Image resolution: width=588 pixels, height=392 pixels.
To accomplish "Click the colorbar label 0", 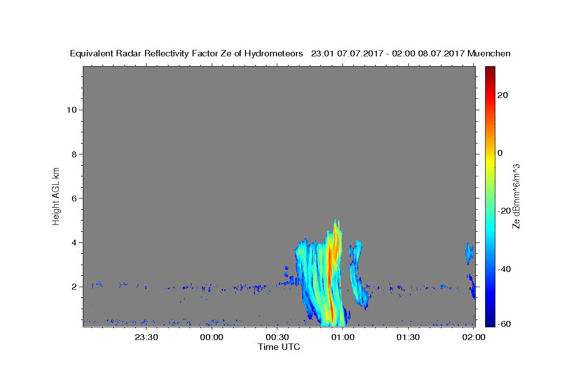I will pos(500,153).
